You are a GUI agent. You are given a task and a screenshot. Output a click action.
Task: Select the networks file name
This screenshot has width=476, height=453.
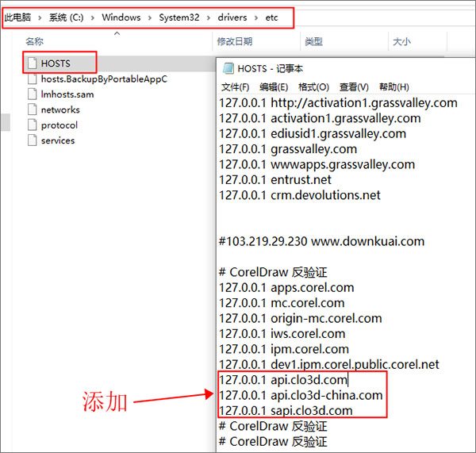pyautogui.click(x=60, y=110)
